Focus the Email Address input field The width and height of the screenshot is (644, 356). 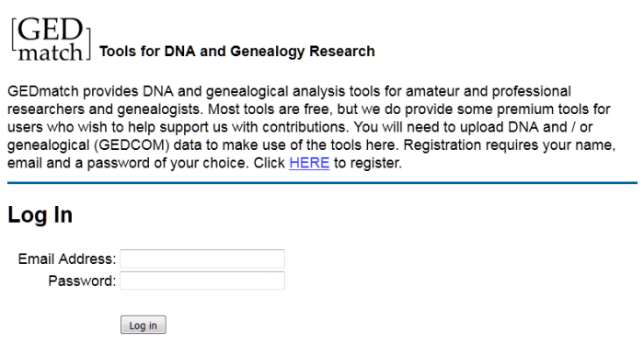click(202, 258)
